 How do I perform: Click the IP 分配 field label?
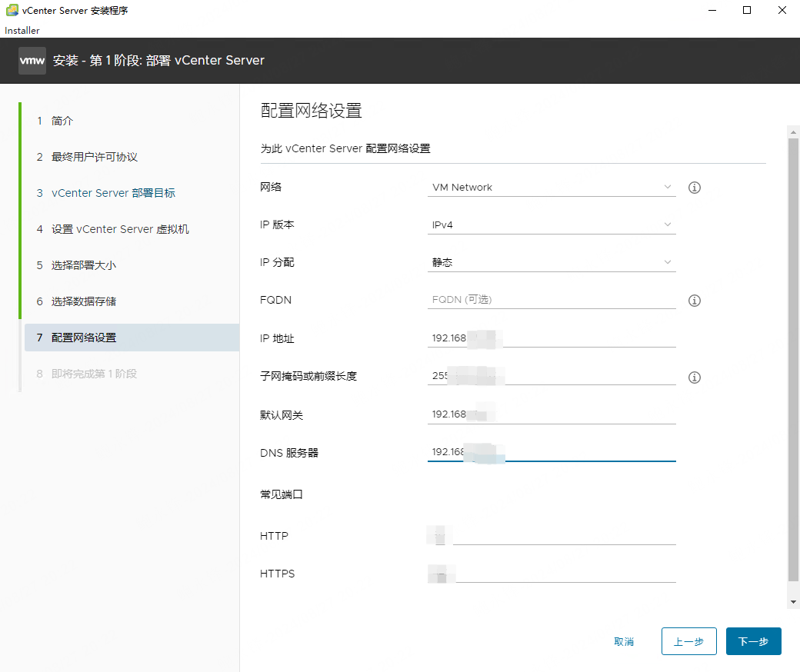click(277, 263)
